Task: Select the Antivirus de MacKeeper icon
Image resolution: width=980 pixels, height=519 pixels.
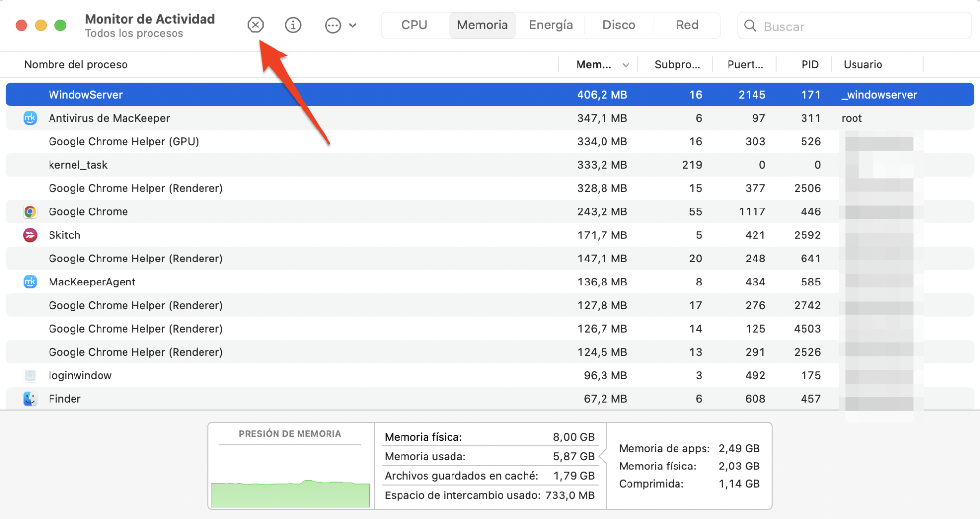Action: 30,118
